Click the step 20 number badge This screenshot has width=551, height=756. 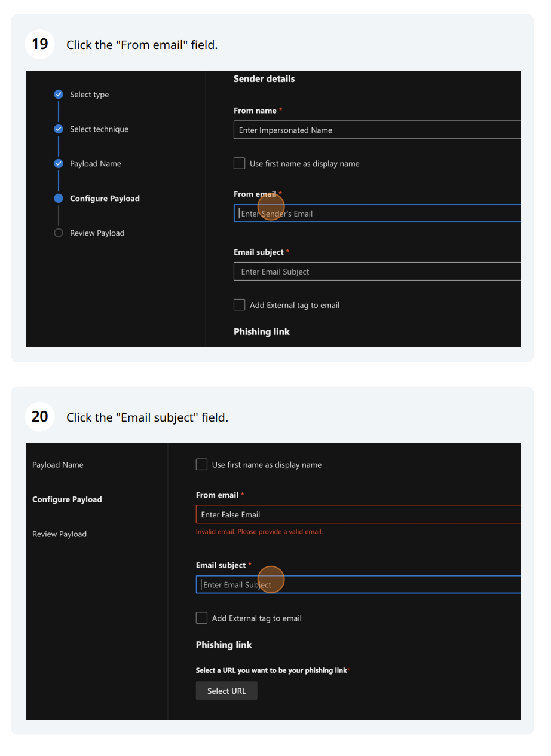tap(40, 417)
